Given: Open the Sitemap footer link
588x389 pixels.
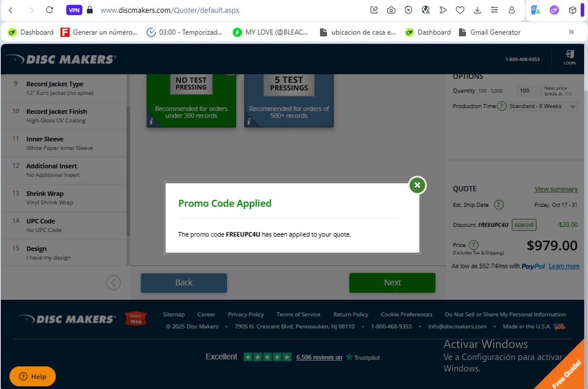Looking at the screenshot, I should [x=174, y=315].
